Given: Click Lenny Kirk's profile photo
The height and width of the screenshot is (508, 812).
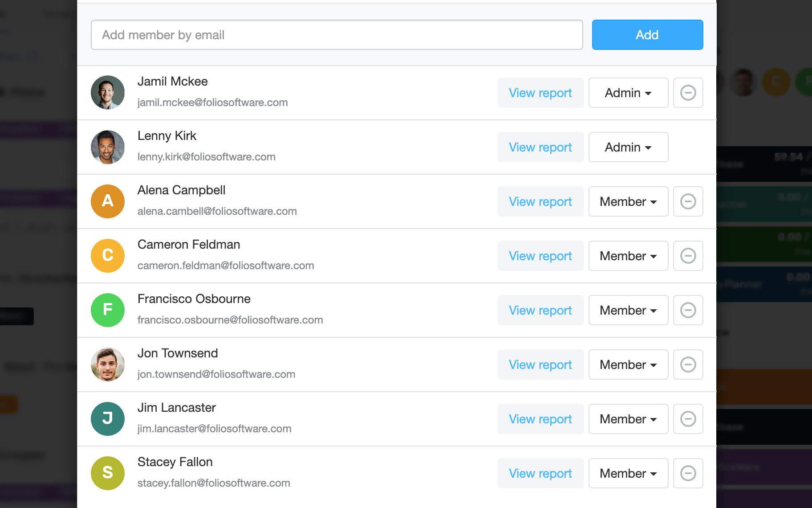Looking at the screenshot, I should [x=108, y=147].
